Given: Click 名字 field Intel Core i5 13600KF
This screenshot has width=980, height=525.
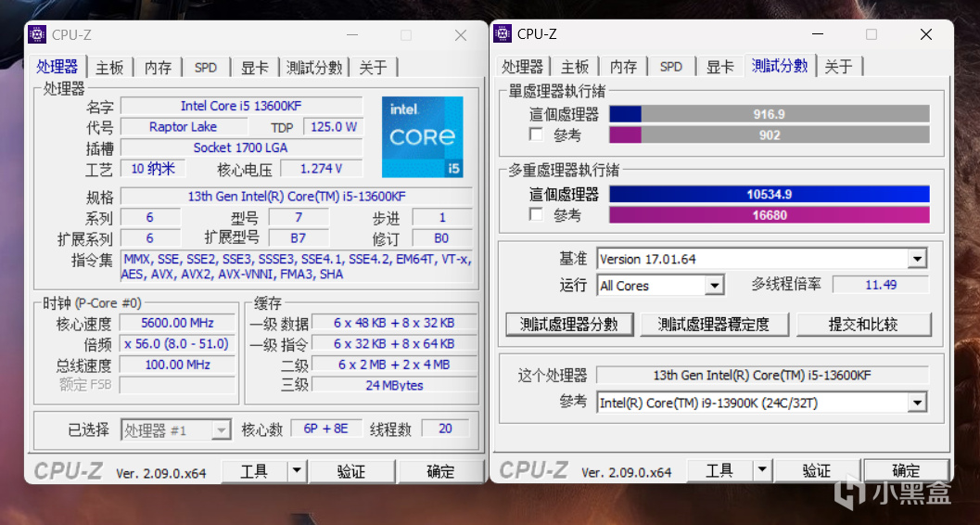Looking at the screenshot, I should pos(241,107).
